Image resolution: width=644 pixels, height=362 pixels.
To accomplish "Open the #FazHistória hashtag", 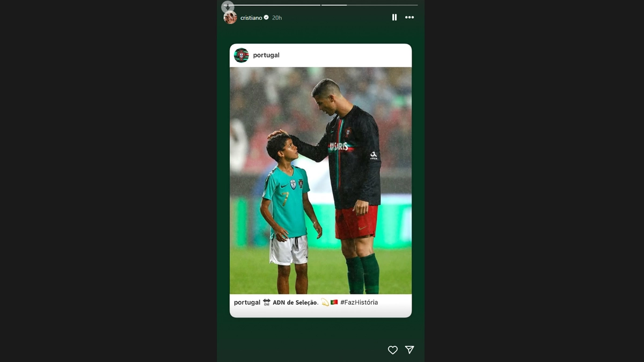I will tap(359, 302).
